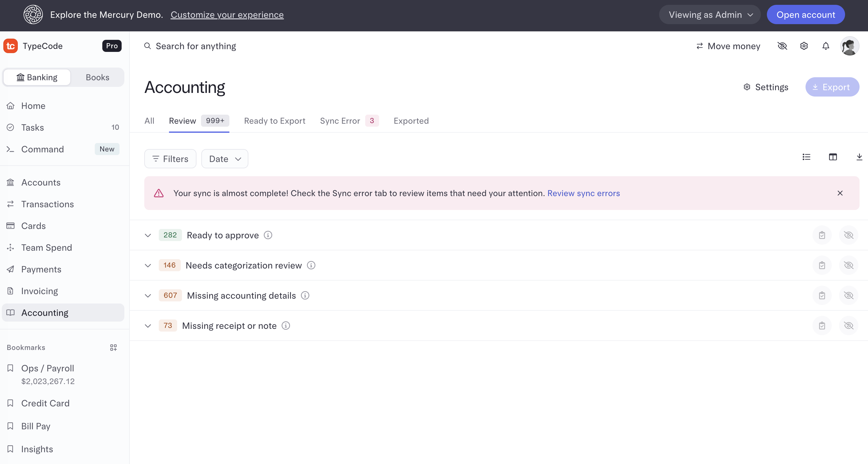
Task: Switch to list view icon
Action: (x=806, y=157)
